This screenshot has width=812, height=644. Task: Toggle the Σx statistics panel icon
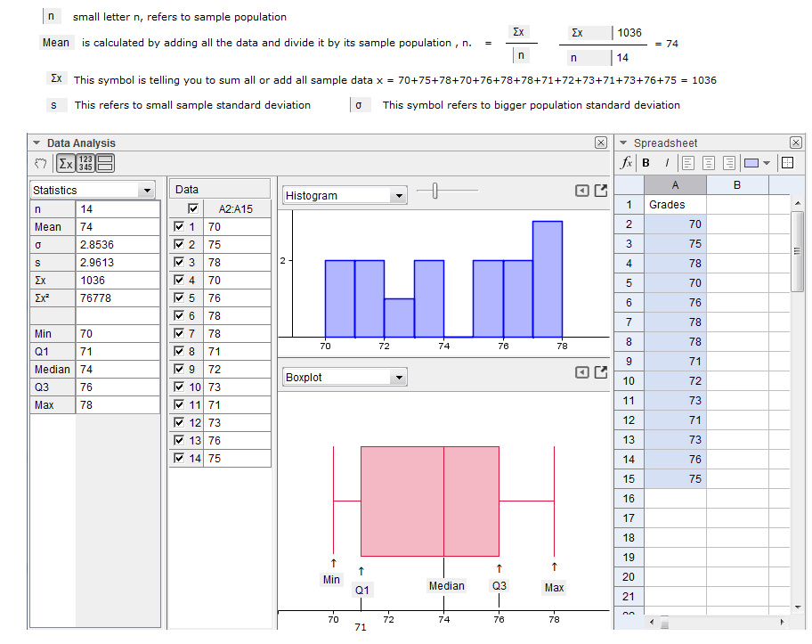click(x=65, y=163)
